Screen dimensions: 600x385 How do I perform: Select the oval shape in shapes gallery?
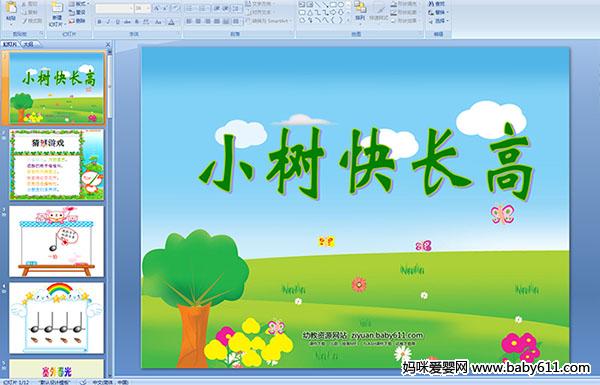point(341,5)
